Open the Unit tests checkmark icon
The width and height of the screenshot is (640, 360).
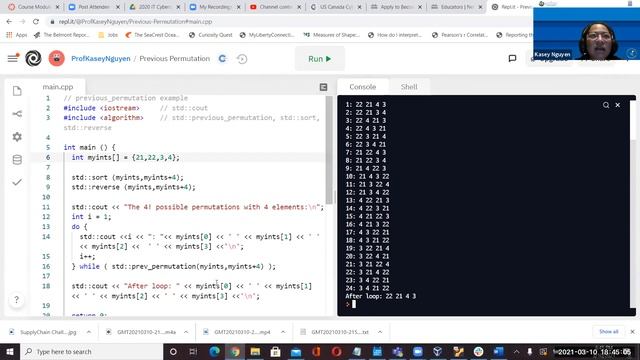point(17,182)
